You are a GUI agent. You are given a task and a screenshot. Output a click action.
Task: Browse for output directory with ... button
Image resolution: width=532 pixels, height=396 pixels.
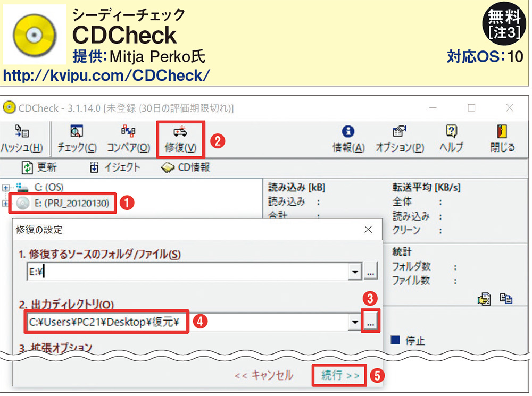(371, 322)
